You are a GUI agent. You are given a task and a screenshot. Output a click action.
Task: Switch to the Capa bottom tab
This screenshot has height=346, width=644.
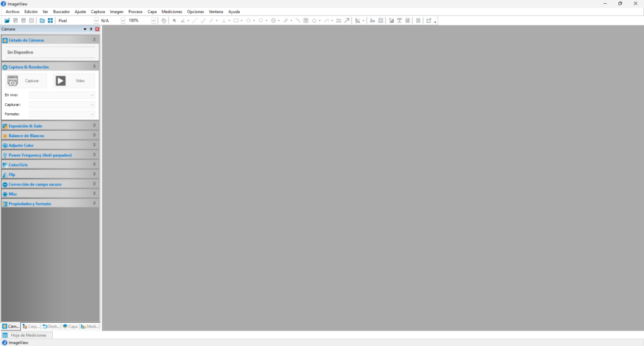pyautogui.click(x=70, y=326)
